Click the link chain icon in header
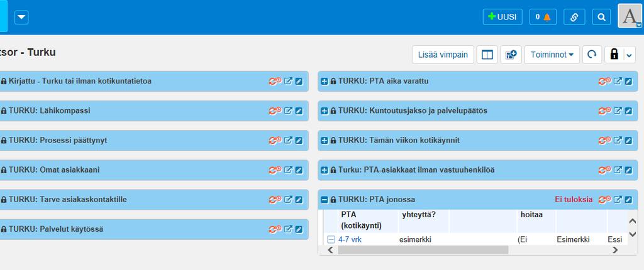 click(x=574, y=17)
